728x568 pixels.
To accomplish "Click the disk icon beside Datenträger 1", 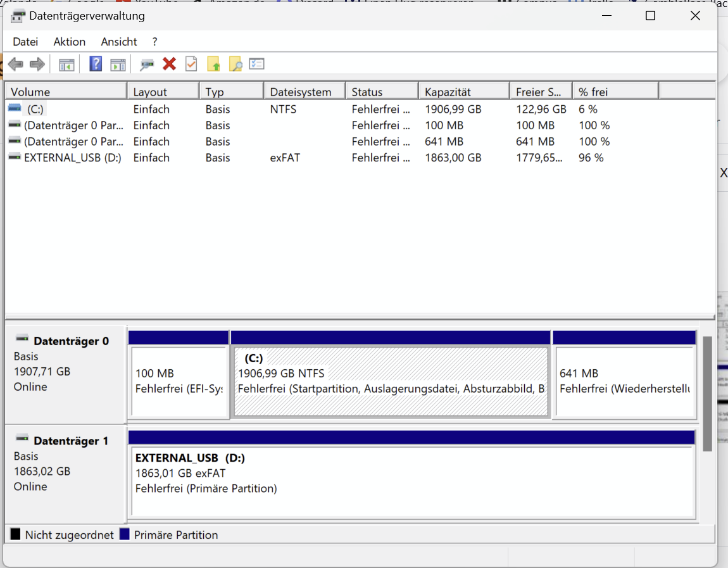I will pos(22,438).
